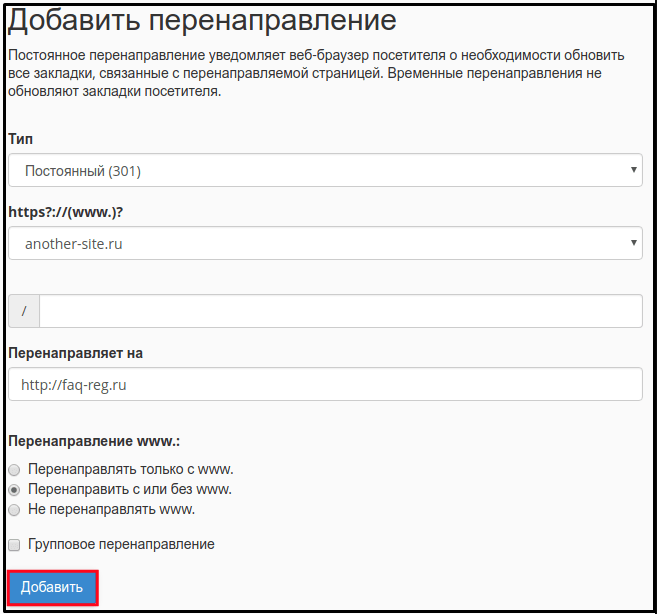Click the Добавить button

tap(52, 587)
